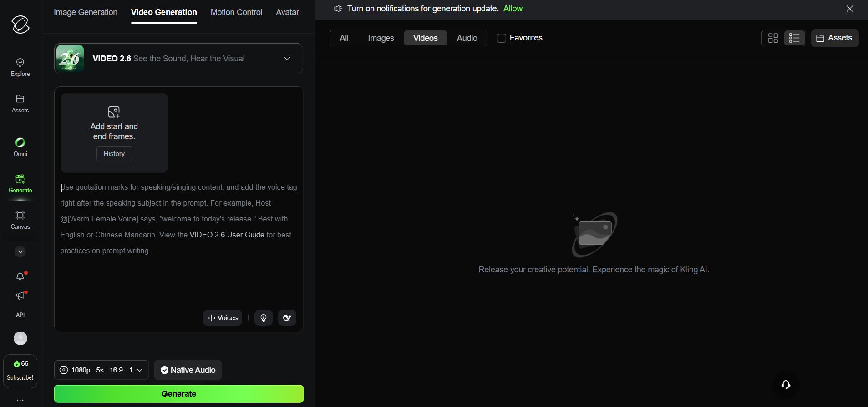This screenshot has width=868, height=407.
Task: Click the VIDEO 2.6 model thumbnail
Action: [70, 59]
